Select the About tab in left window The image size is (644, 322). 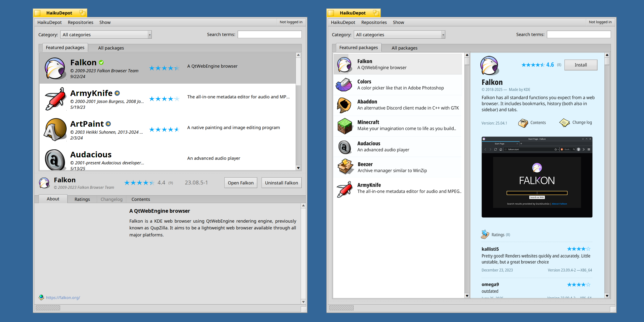pos(53,198)
